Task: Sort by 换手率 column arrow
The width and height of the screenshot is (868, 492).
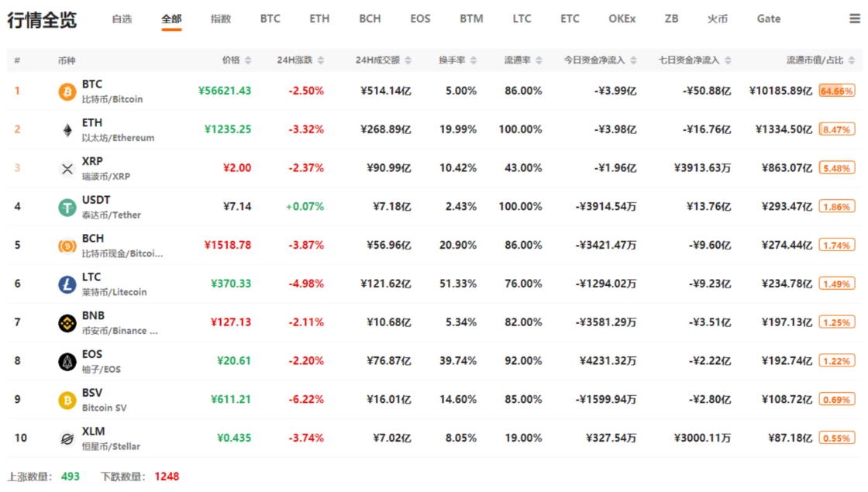Action: tap(473, 60)
